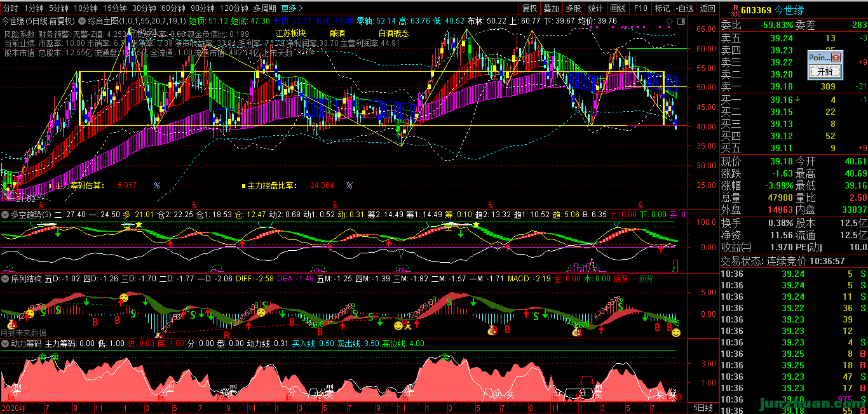Image resolution: width=868 pixels, height=414 pixels.
Task: Toggle 自选 watchlist membership
Action: [685, 8]
